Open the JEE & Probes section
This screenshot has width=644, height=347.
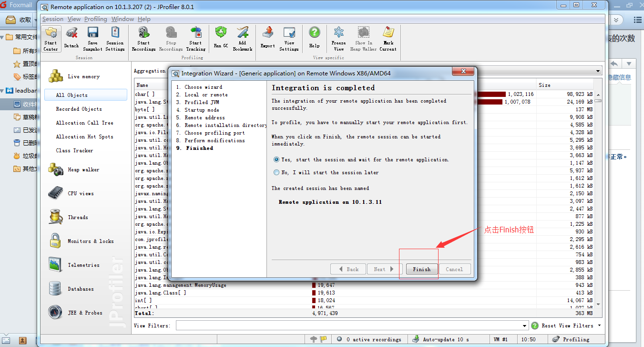click(x=85, y=313)
